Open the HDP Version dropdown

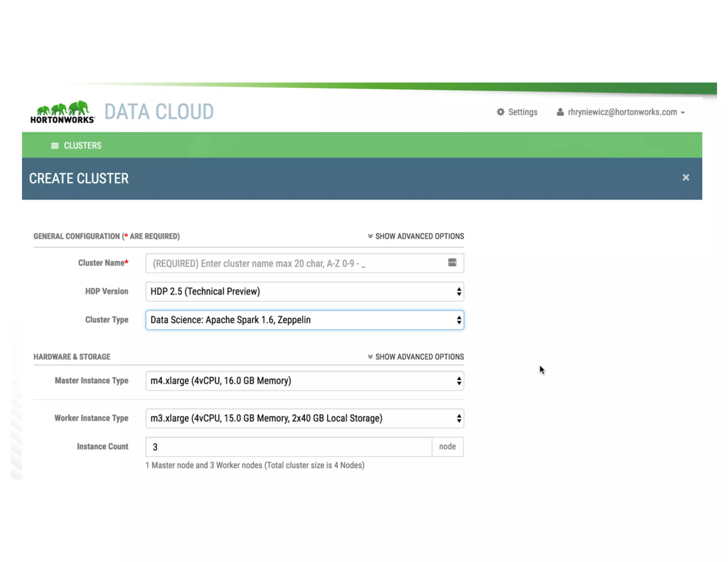pos(304,292)
